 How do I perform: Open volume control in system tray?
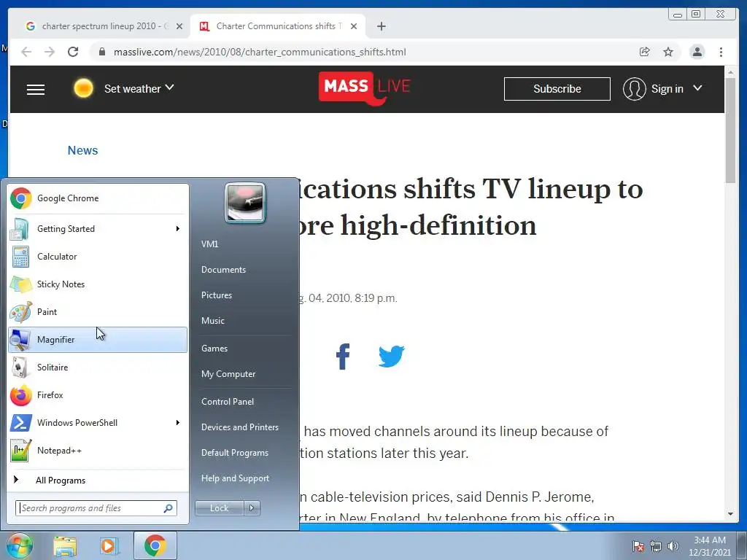673,546
